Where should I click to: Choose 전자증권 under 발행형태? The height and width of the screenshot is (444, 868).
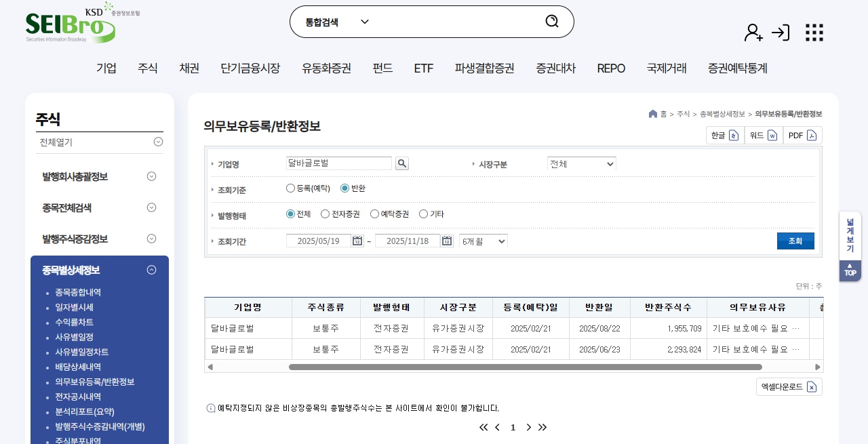tap(325, 214)
